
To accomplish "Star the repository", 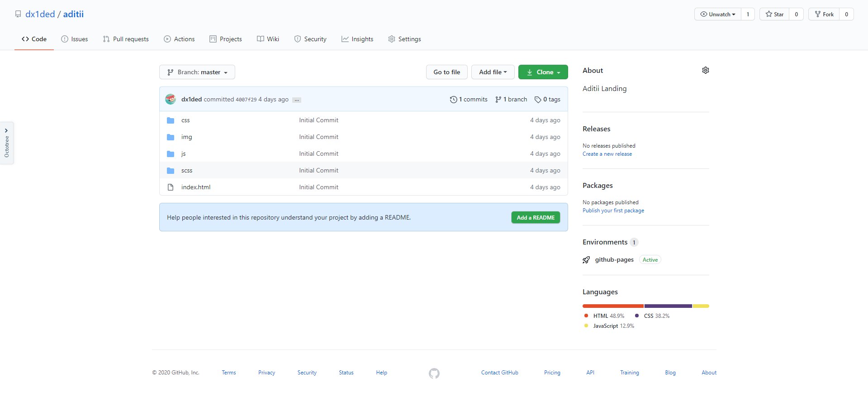I will tap(774, 14).
